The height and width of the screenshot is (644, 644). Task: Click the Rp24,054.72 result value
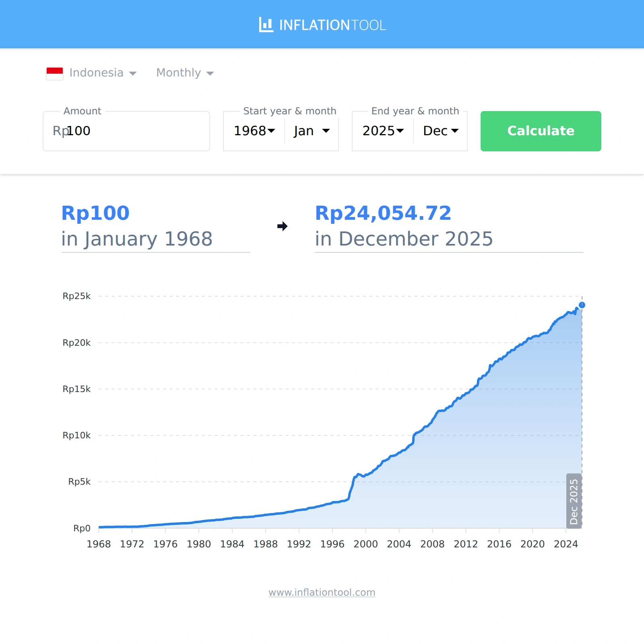point(383,213)
